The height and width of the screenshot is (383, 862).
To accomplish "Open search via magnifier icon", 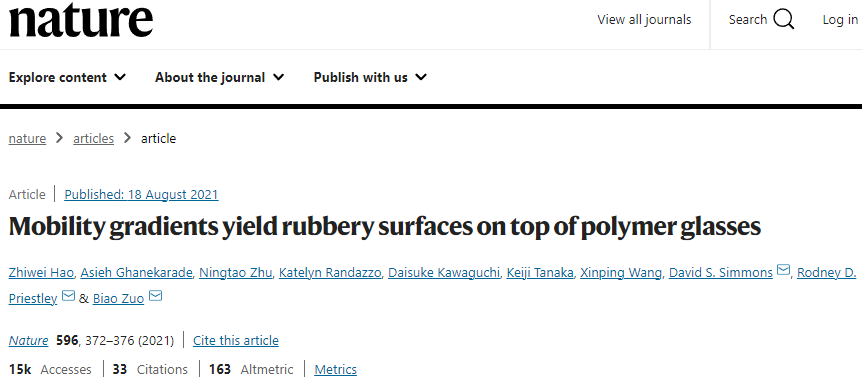I will [x=783, y=20].
